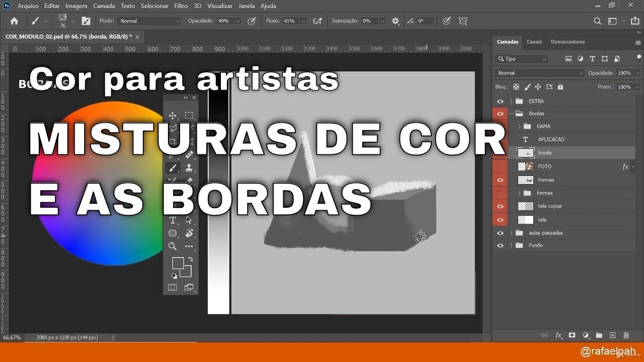The height and width of the screenshot is (362, 644).
Task: Switch to the Canais tab
Action: [x=534, y=42]
